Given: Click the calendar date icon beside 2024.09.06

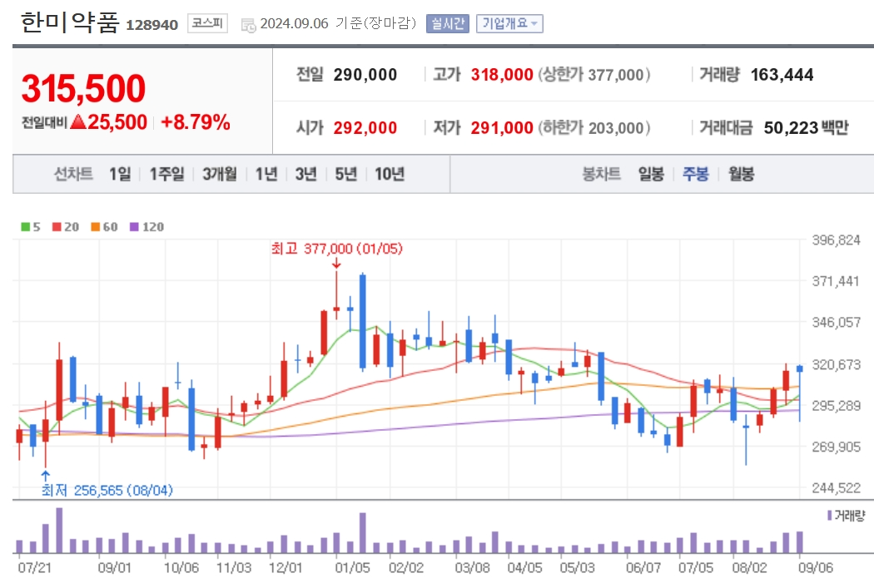Looking at the screenshot, I should 248,24.
